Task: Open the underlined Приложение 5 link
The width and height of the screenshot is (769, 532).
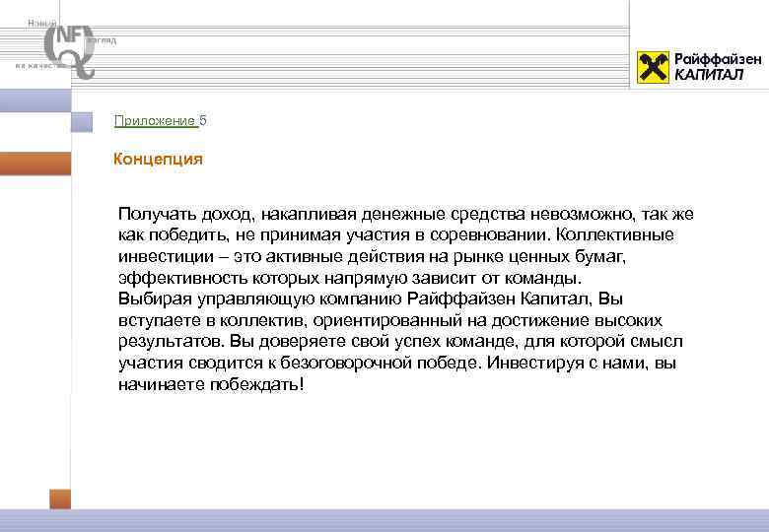Action: pos(160,121)
